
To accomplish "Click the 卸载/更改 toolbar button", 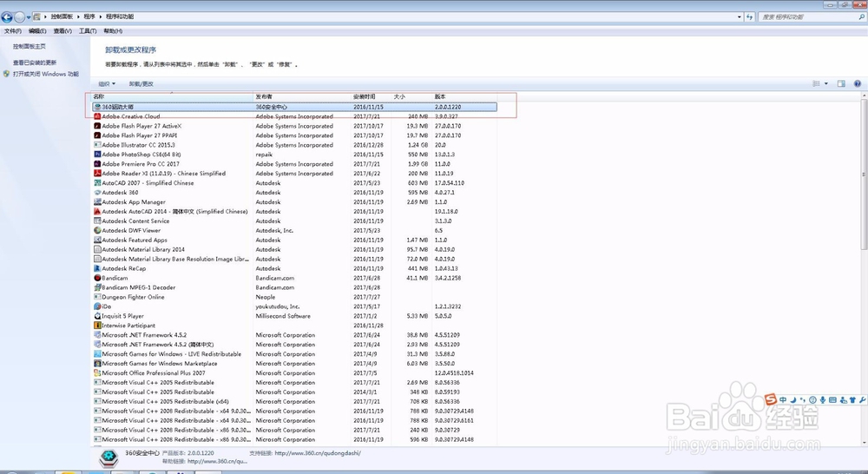I will click(141, 84).
